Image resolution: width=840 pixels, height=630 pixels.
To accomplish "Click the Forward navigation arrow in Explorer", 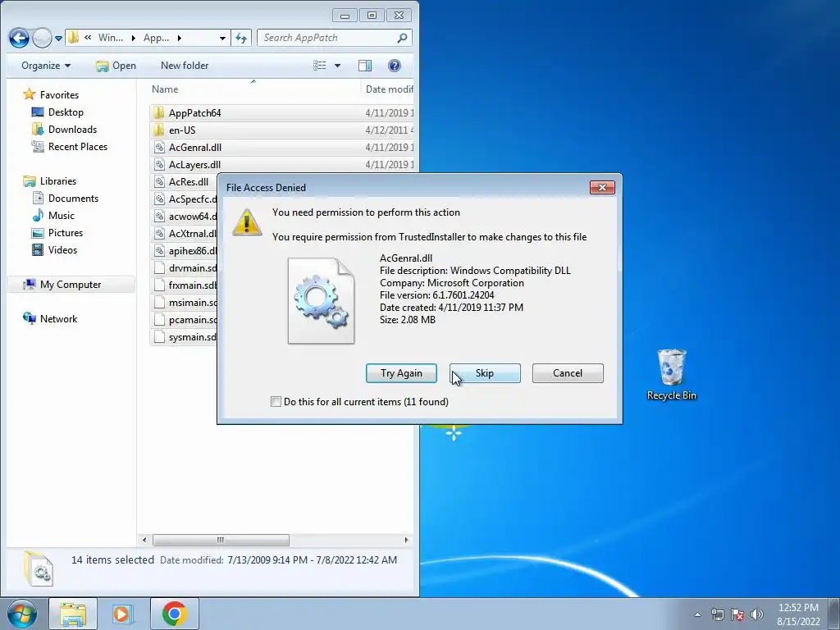I will coord(42,38).
